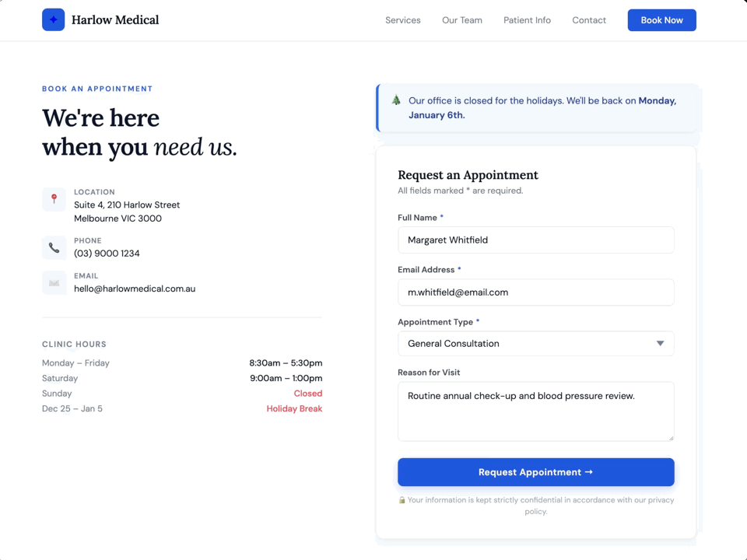The image size is (747, 560).
Task: Click the (03) 9000 1234 phone number
Action: 107,254
